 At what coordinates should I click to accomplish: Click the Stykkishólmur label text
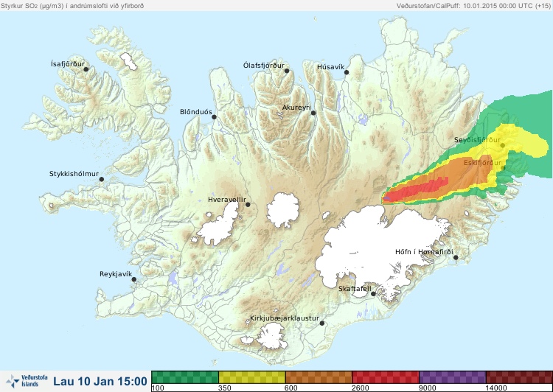74,174
